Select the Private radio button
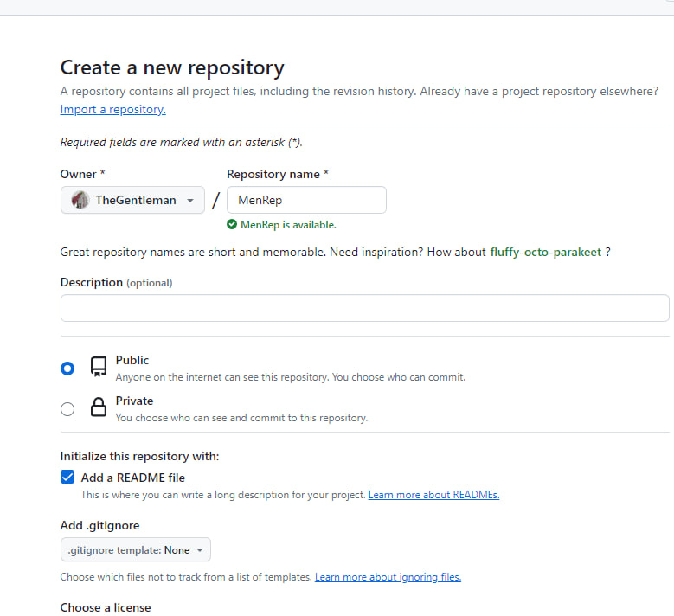The height and width of the screenshot is (616, 674). [x=67, y=409]
